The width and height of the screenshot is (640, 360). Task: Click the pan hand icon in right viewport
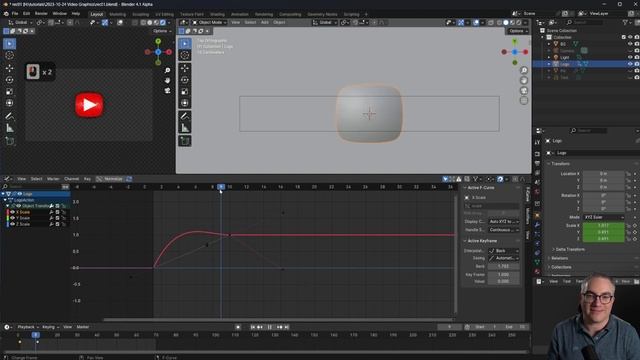(524, 80)
